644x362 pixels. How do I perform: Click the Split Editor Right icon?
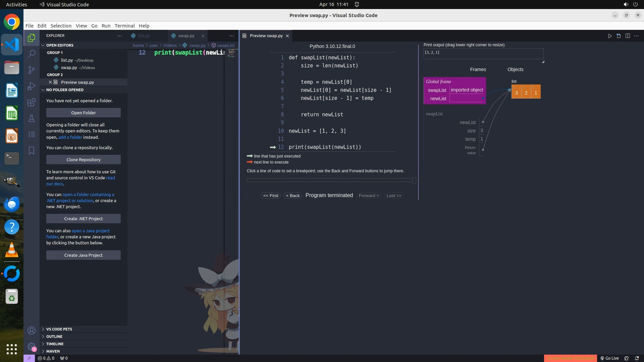coord(628,36)
